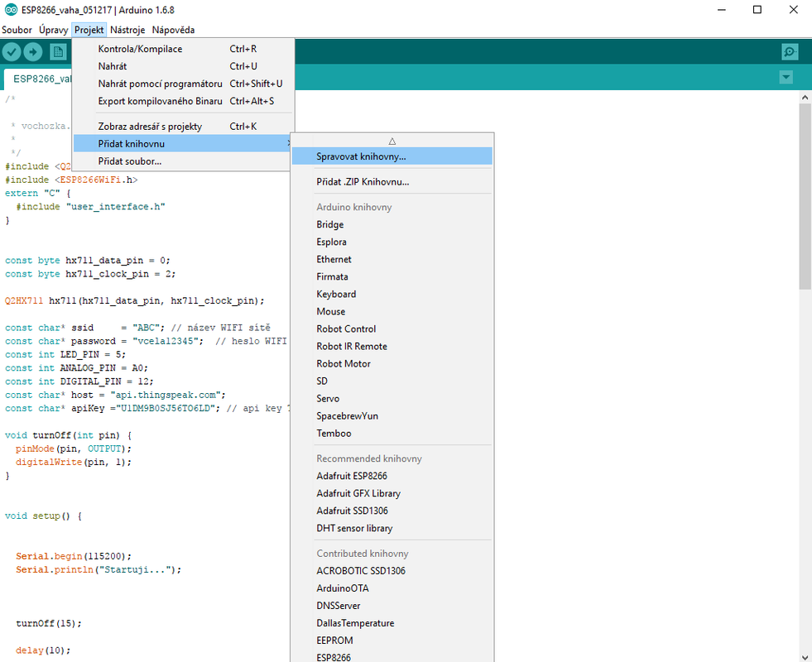Include the DHT sensor library
The height and width of the screenshot is (662, 812).
click(x=392, y=528)
